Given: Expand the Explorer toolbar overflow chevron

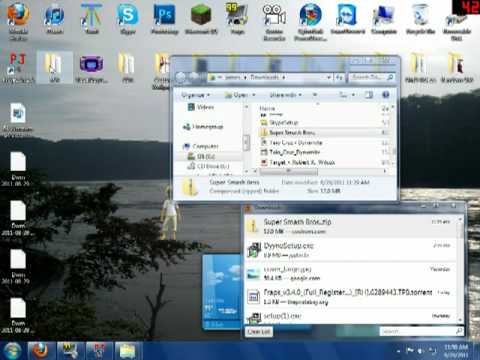Looking at the screenshot, I should (x=315, y=95).
